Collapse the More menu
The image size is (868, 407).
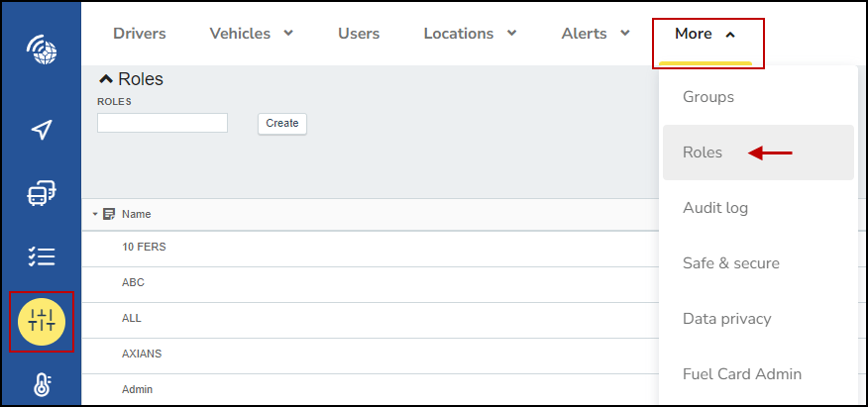[705, 34]
